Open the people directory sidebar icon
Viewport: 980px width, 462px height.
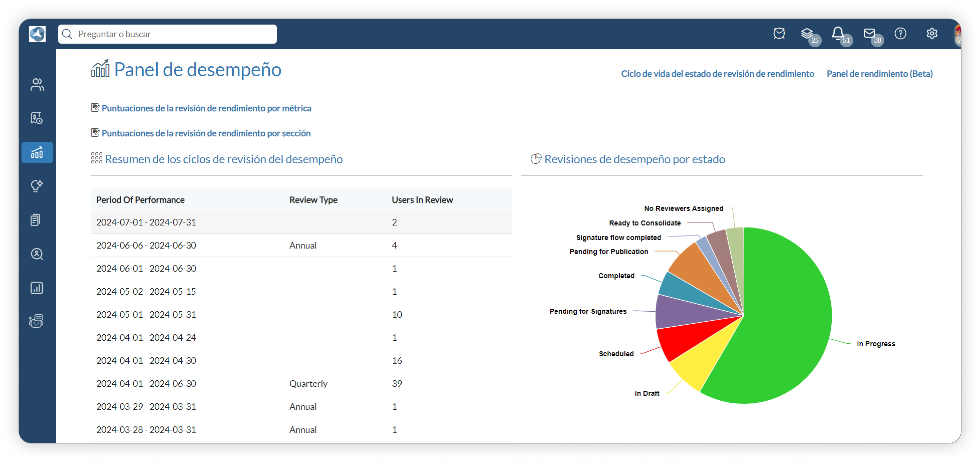pos(37,84)
